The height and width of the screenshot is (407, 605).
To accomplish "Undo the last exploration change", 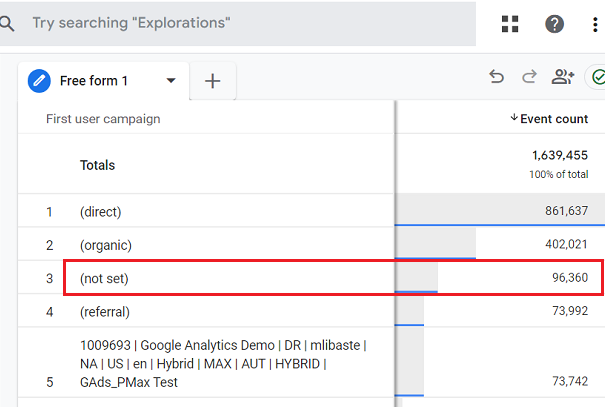I will (x=496, y=77).
